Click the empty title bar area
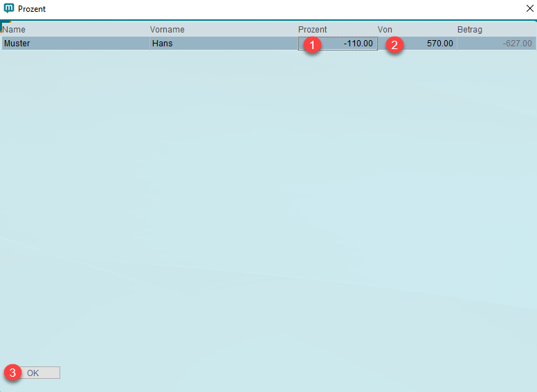This screenshot has height=392, width=537. (277, 9)
